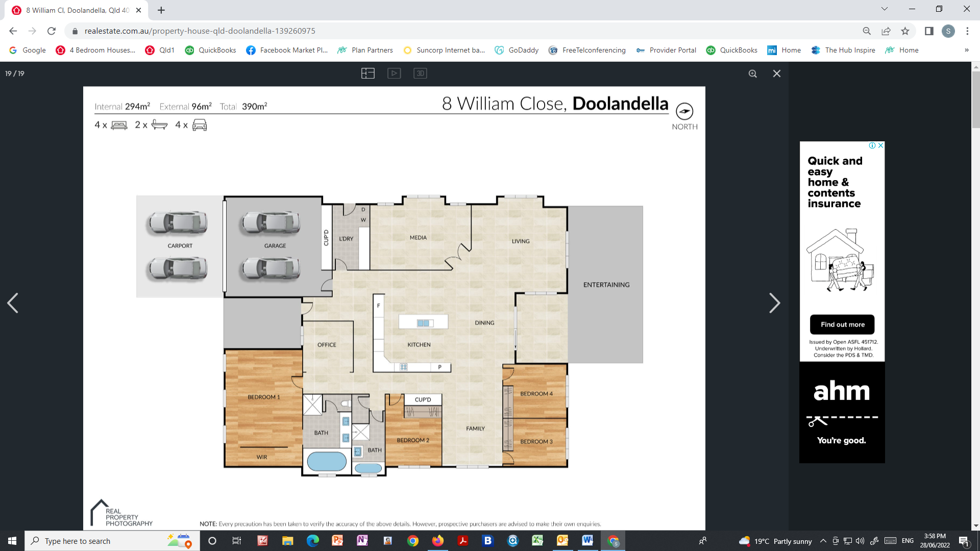Open the 3D tour view
The width and height of the screenshot is (980, 551).
point(420,73)
